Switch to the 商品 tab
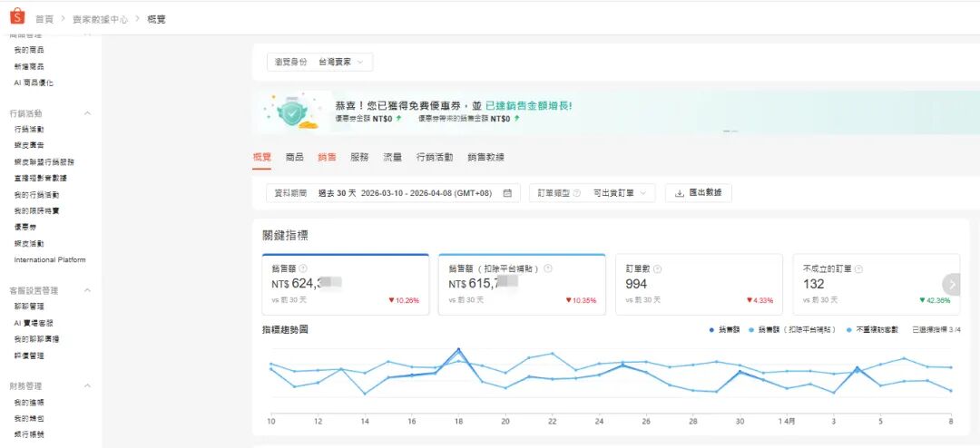 click(x=294, y=158)
